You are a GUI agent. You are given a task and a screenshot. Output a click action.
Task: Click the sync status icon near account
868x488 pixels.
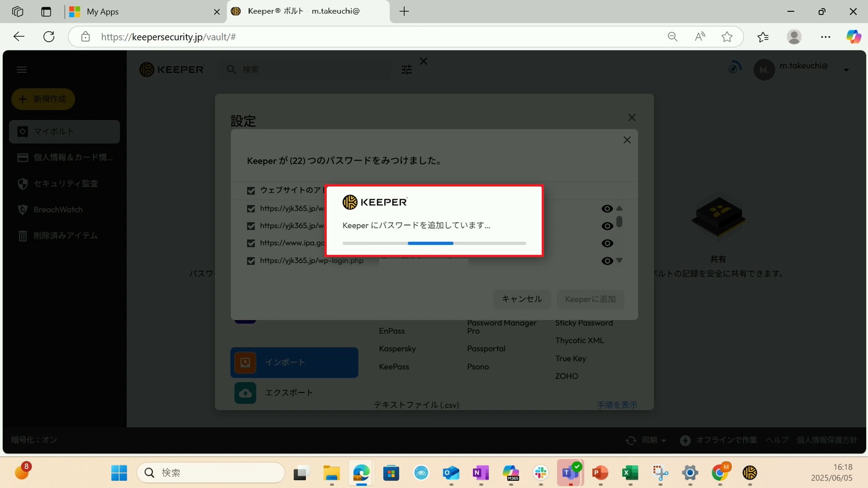[x=734, y=68]
